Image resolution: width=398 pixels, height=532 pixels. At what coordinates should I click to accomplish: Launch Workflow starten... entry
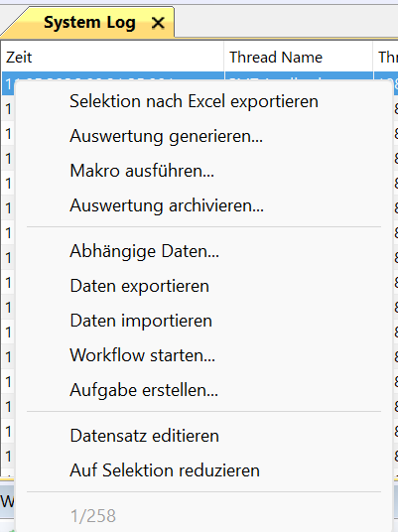coord(203,355)
